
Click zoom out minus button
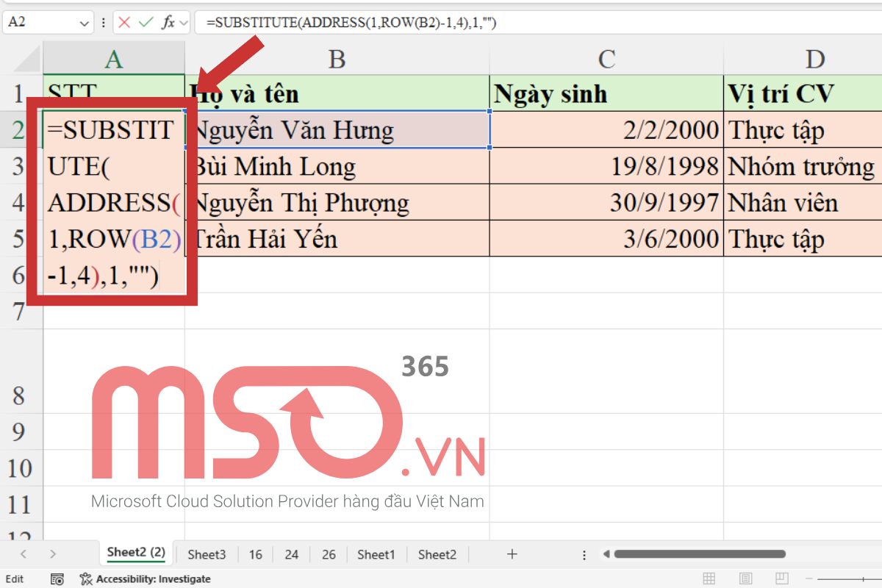[811, 579]
